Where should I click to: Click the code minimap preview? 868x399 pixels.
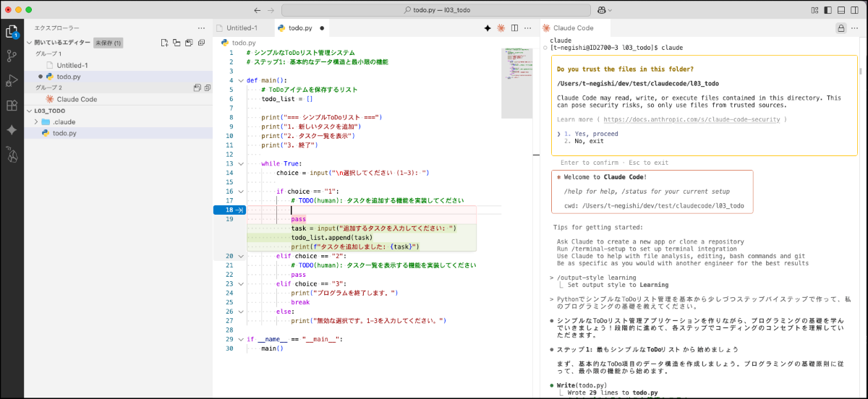[x=516, y=66]
